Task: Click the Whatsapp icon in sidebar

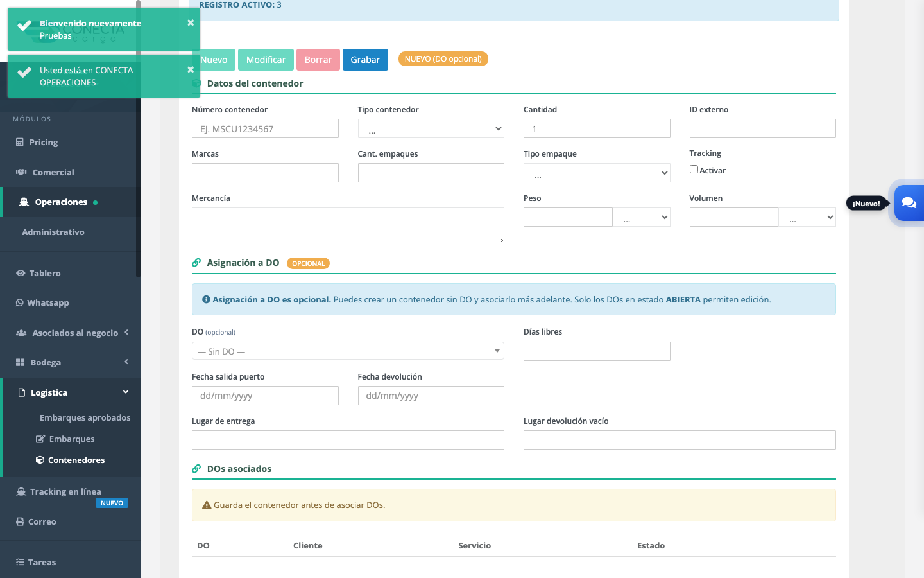Action: coord(20,302)
